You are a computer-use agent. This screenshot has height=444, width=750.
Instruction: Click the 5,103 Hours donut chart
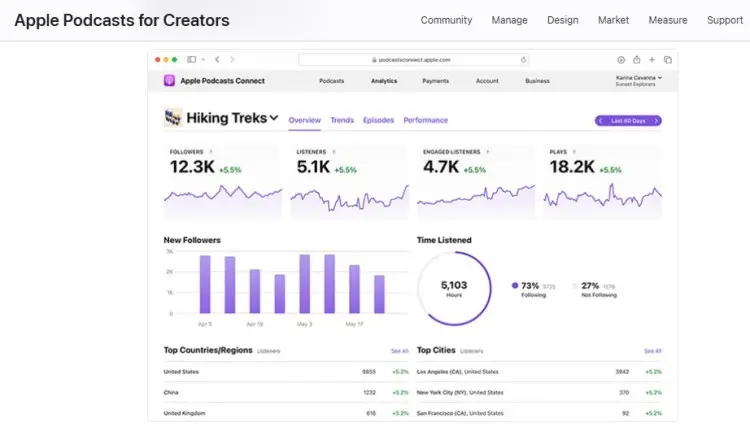(454, 289)
